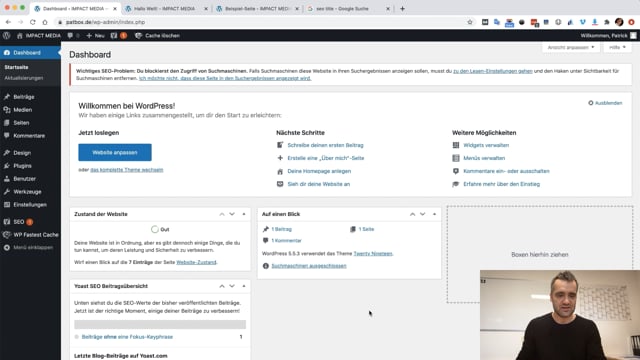Open Plugins in the sidebar

click(x=22, y=166)
